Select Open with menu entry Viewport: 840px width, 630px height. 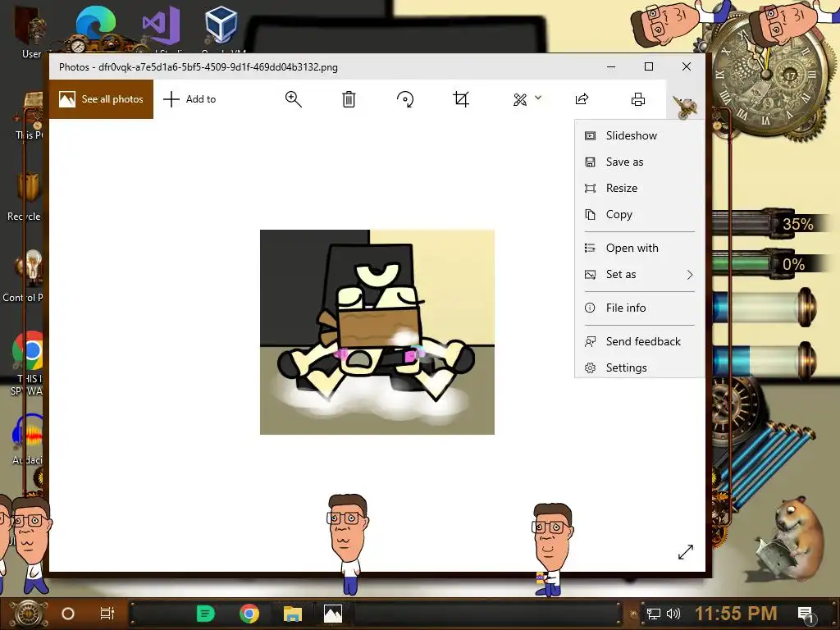click(640, 248)
